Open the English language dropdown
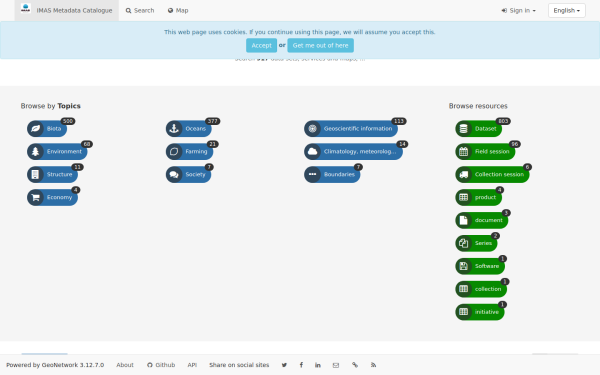Viewport: 600px width, 375px height. click(x=567, y=10)
